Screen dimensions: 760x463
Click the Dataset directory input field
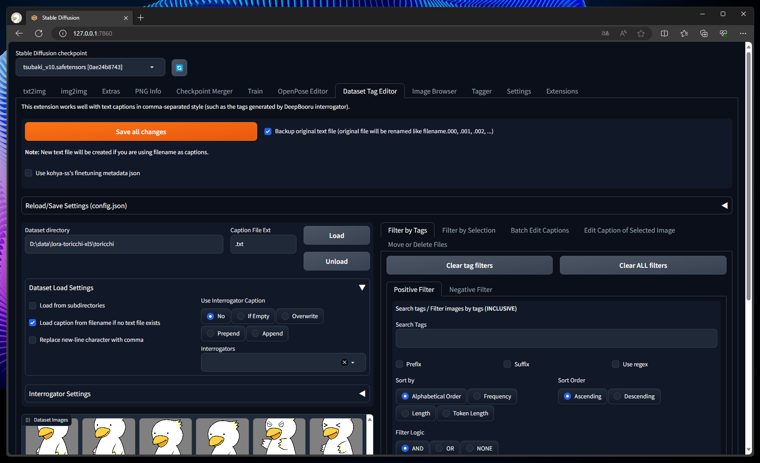click(x=124, y=244)
